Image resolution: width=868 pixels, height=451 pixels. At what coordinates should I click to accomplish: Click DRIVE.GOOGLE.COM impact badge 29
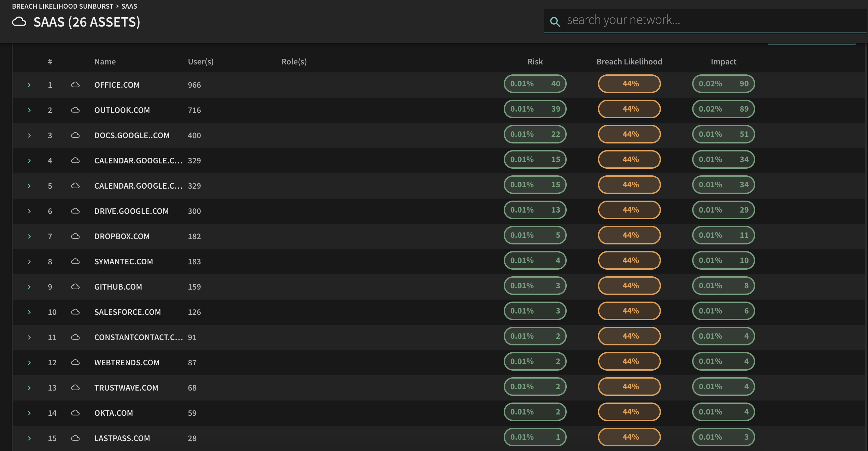723,210
